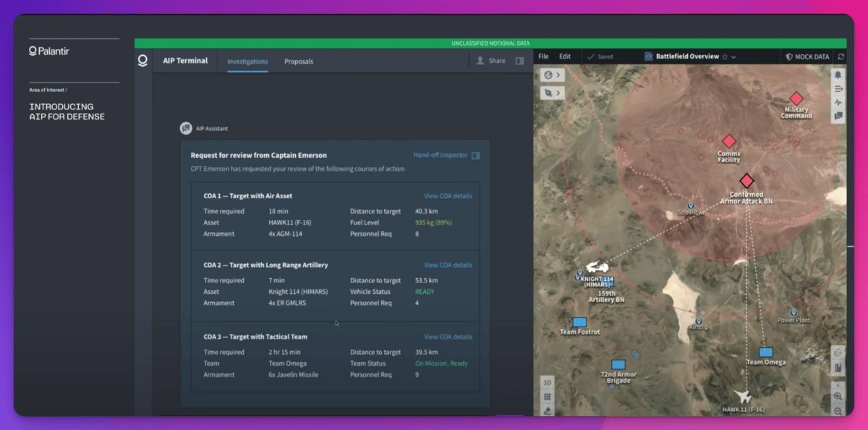Viewport: 868px width, 430px height.
Task: Click the Strevistar location pin
Action: [x=691, y=206]
